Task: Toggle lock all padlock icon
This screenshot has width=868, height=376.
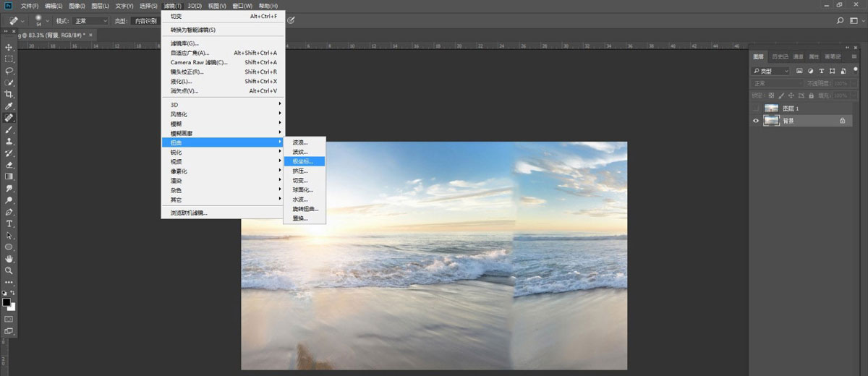Action: tap(812, 95)
